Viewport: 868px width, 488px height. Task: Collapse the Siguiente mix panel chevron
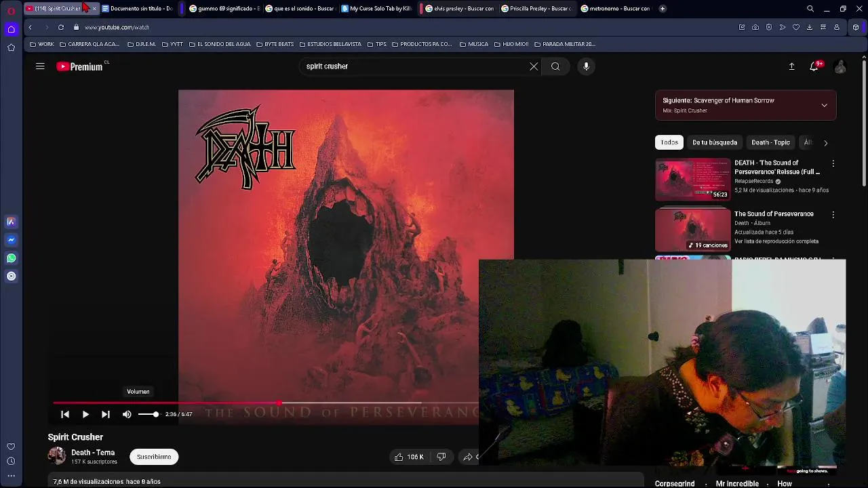[x=824, y=105]
